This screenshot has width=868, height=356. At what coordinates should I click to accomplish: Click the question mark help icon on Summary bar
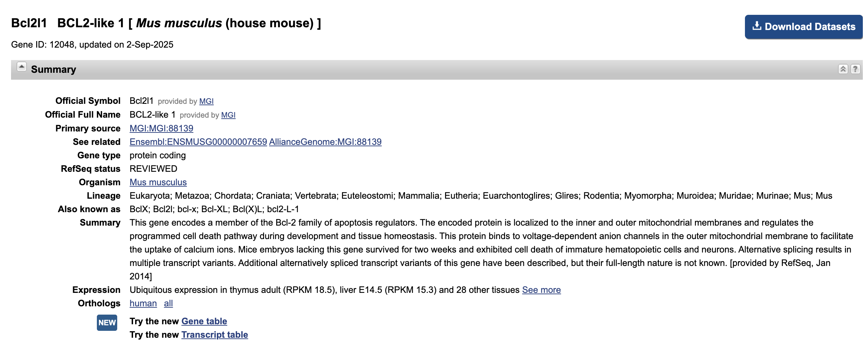pos(856,69)
